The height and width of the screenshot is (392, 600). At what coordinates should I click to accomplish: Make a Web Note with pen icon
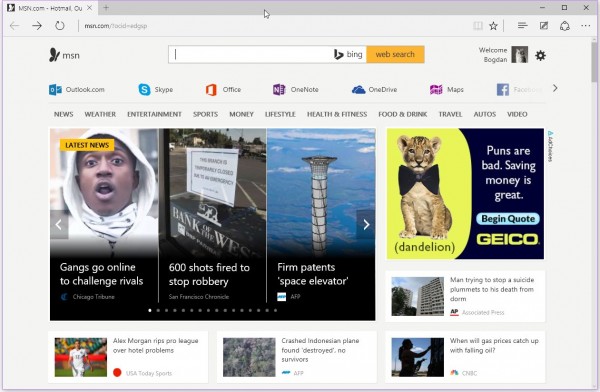click(544, 26)
